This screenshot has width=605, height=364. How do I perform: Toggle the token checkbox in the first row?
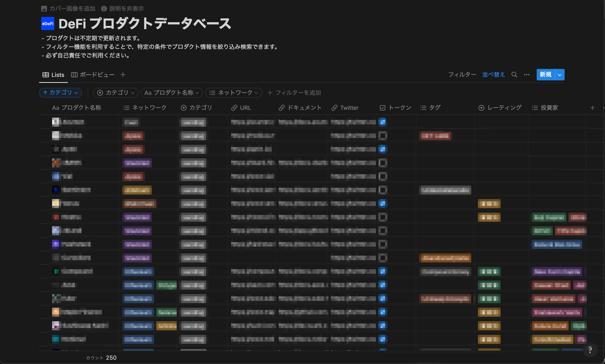pos(382,122)
